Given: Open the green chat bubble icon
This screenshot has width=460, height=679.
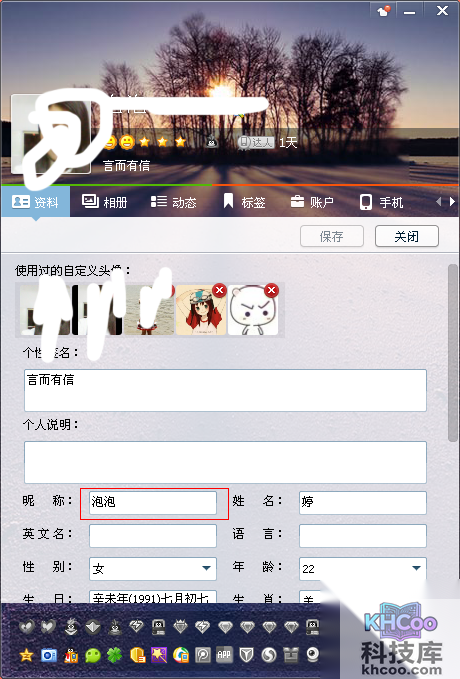Looking at the screenshot, I should pos(93,655).
